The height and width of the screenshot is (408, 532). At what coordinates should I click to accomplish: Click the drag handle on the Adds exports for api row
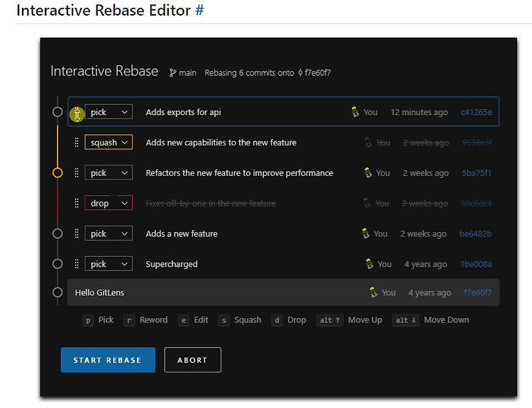[77, 114]
